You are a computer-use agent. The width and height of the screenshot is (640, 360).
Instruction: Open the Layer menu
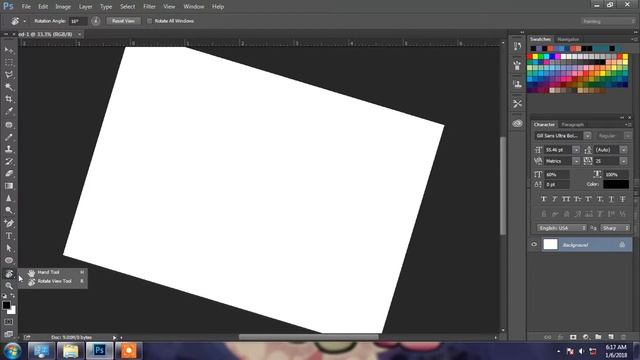(x=85, y=7)
